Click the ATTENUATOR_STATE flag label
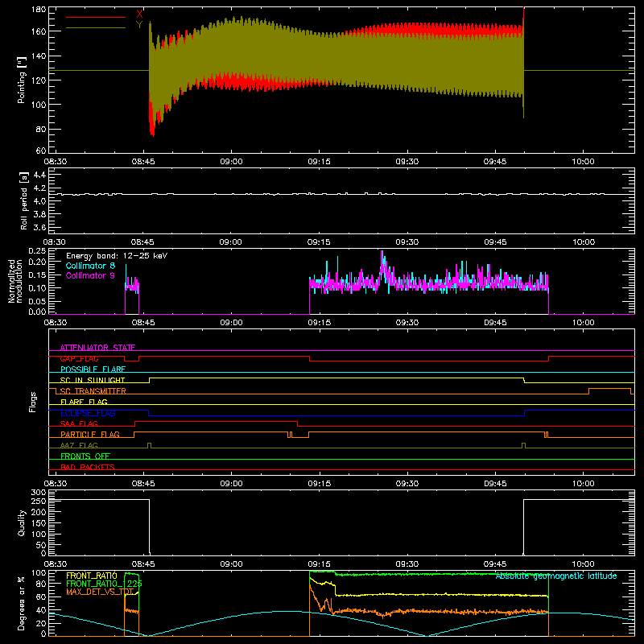Screen dimensions: 644x644 point(97,348)
